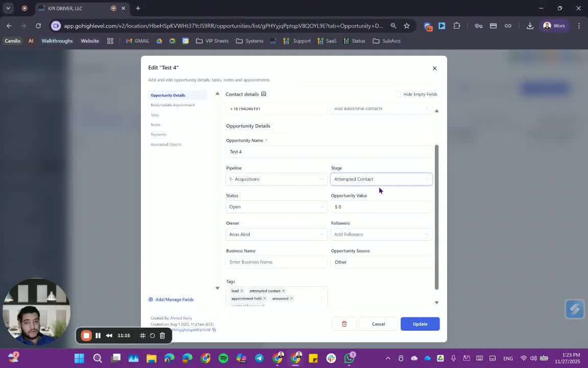The height and width of the screenshot is (368, 588).
Task: Click the contact card icon beside Contact details
Action: pyautogui.click(x=263, y=94)
